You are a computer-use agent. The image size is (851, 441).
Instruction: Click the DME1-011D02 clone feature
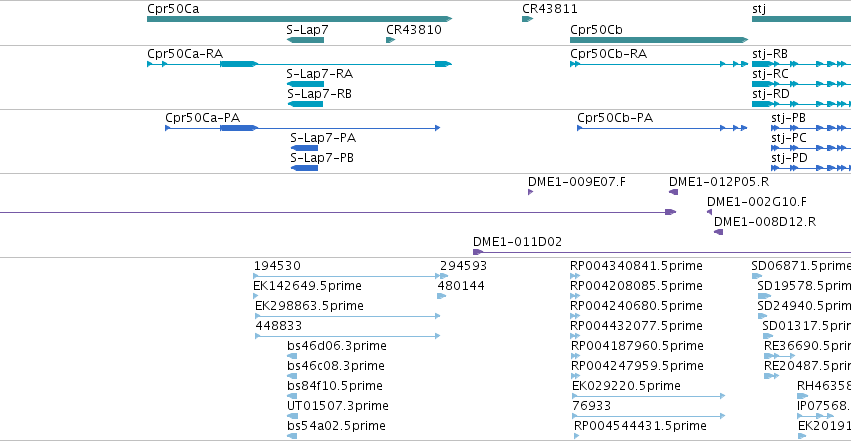pos(662,252)
